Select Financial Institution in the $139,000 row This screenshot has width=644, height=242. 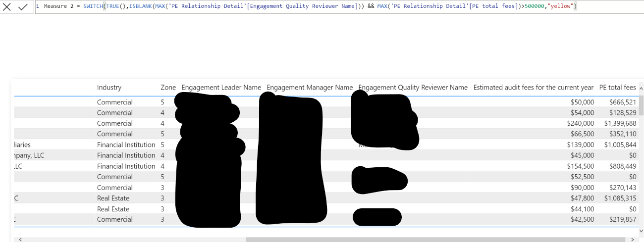coord(126,145)
